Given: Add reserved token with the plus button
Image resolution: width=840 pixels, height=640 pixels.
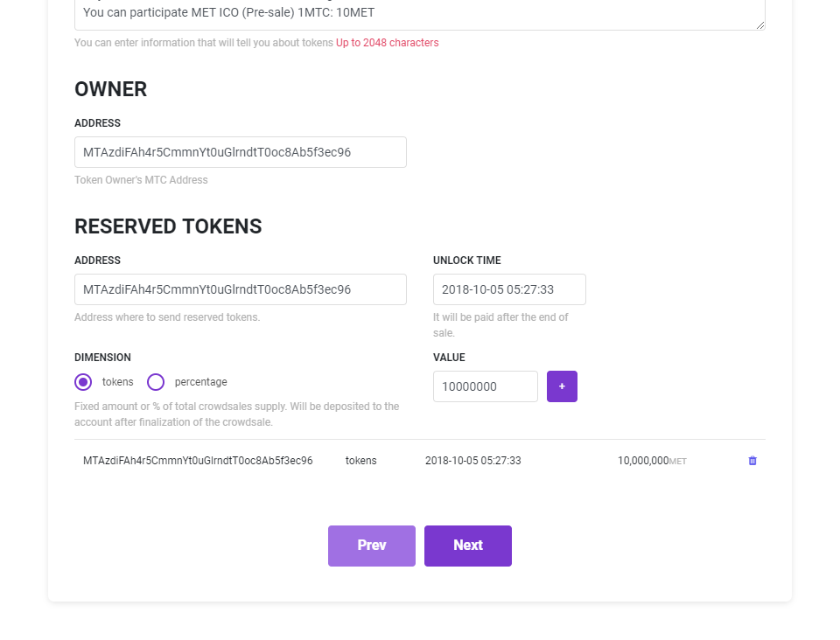Looking at the screenshot, I should [562, 386].
